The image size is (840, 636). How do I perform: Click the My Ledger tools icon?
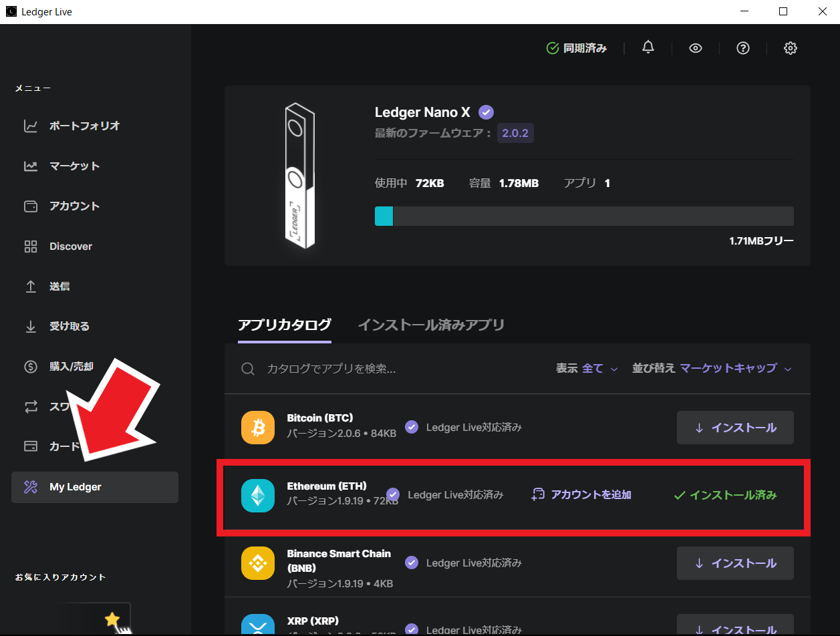(x=31, y=487)
